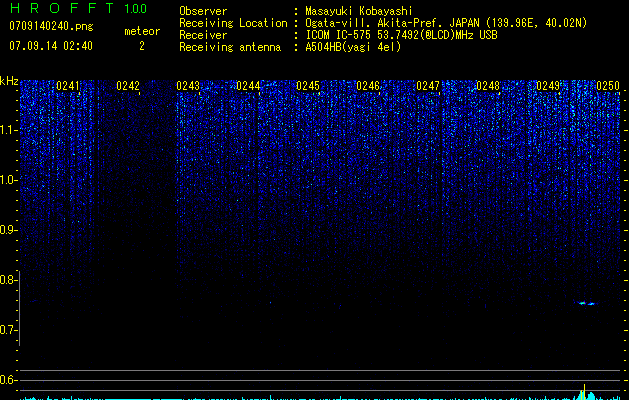Click the receiving location Ogata-vill. Akita-Pref. text
This screenshot has width=629, height=400.
coord(446,23)
